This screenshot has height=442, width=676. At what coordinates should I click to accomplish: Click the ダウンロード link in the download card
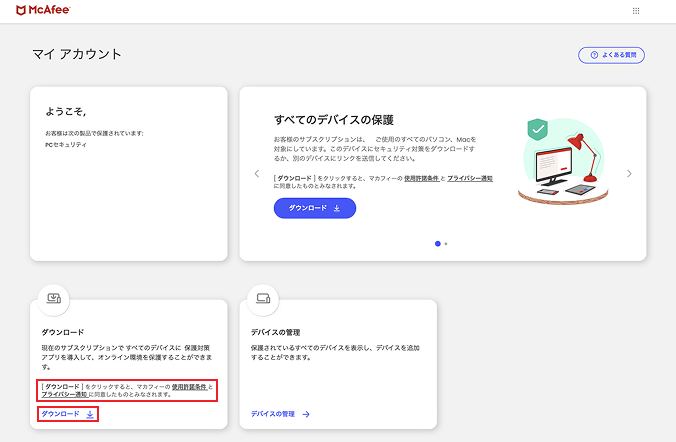(x=68, y=414)
